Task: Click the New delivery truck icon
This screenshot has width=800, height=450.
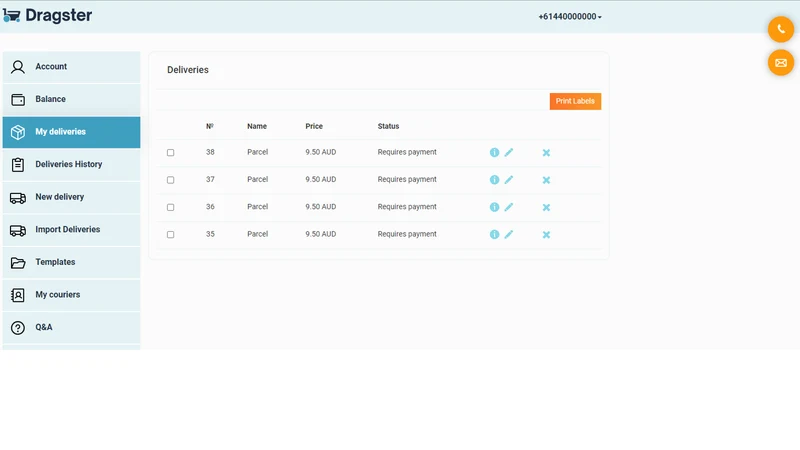Action: click(x=18, y=197)
